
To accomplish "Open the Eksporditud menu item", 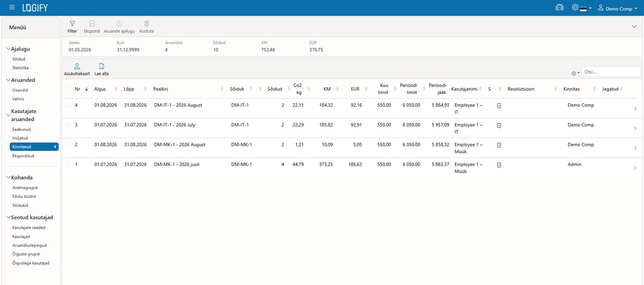I will pyautogui.click(x=23, y=156).
